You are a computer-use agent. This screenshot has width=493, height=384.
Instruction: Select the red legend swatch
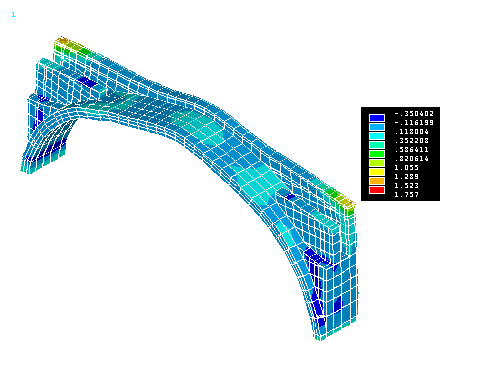click(377, 190)
